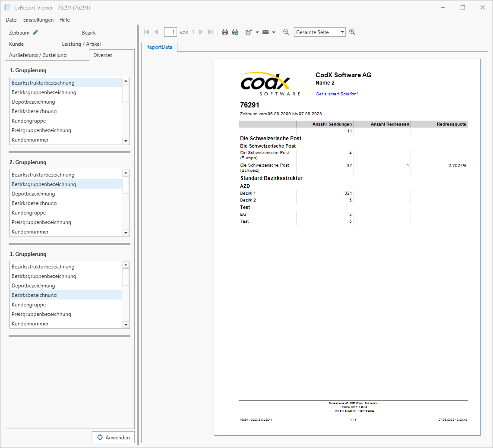The image size is (493, 448).
Task: Select Kundengruppe in 2. Gruppierung
Action: tap(66, 212)
